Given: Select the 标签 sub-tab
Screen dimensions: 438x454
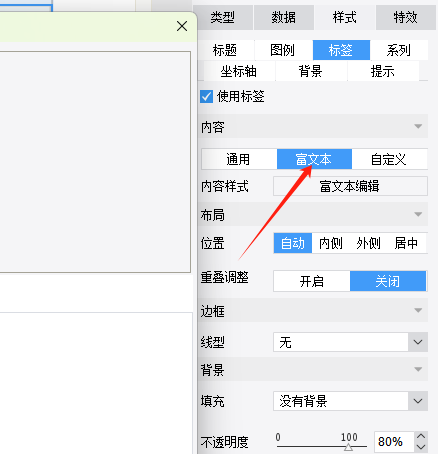Looking at the screenshot, I should (341, 50).
